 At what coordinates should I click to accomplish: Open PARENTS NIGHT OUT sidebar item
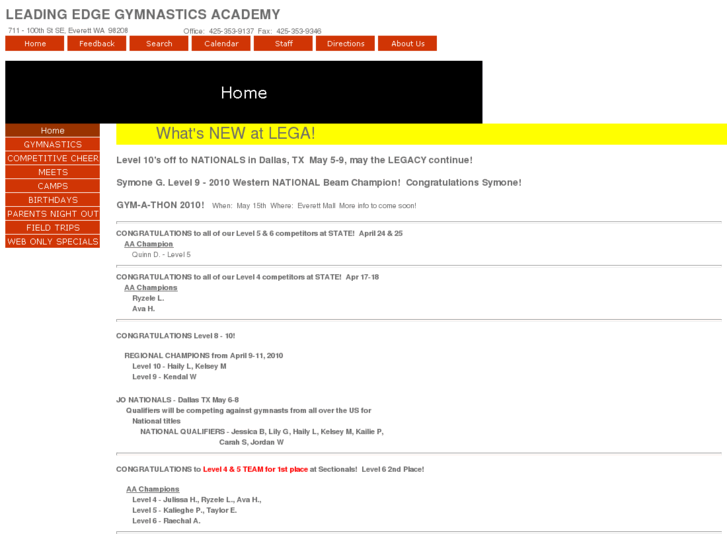(52, 214)
